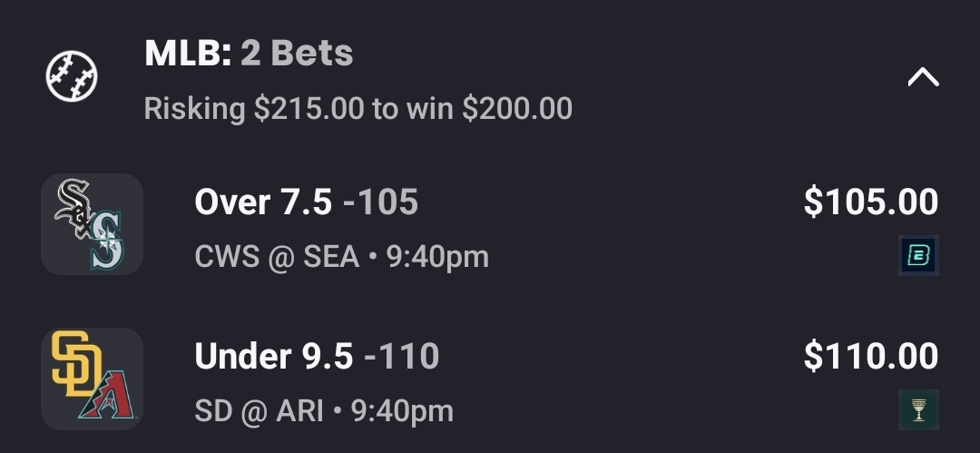Open the Under 9.5 bet details

coord(273,357)
